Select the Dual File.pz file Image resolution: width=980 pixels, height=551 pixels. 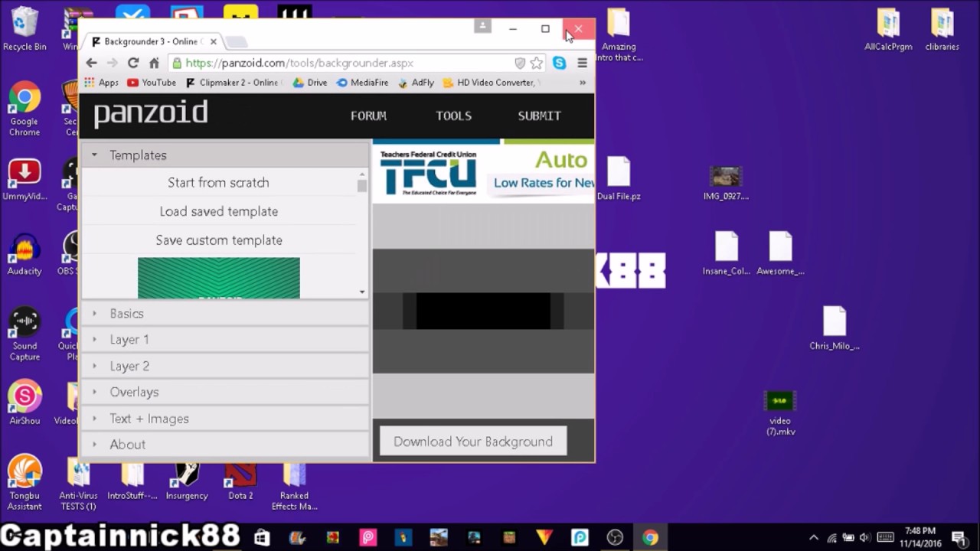(619, 179)
